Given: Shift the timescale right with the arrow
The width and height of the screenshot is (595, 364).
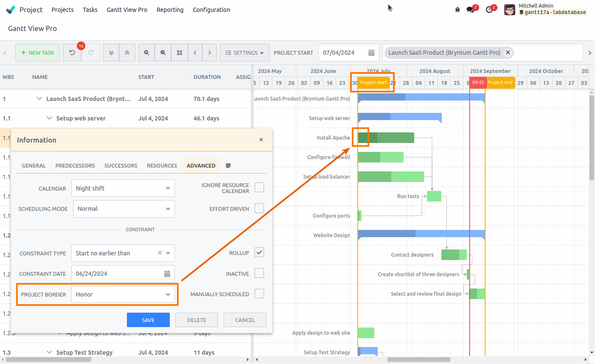Looking at the screenshot, I should [x=210, y=52].
